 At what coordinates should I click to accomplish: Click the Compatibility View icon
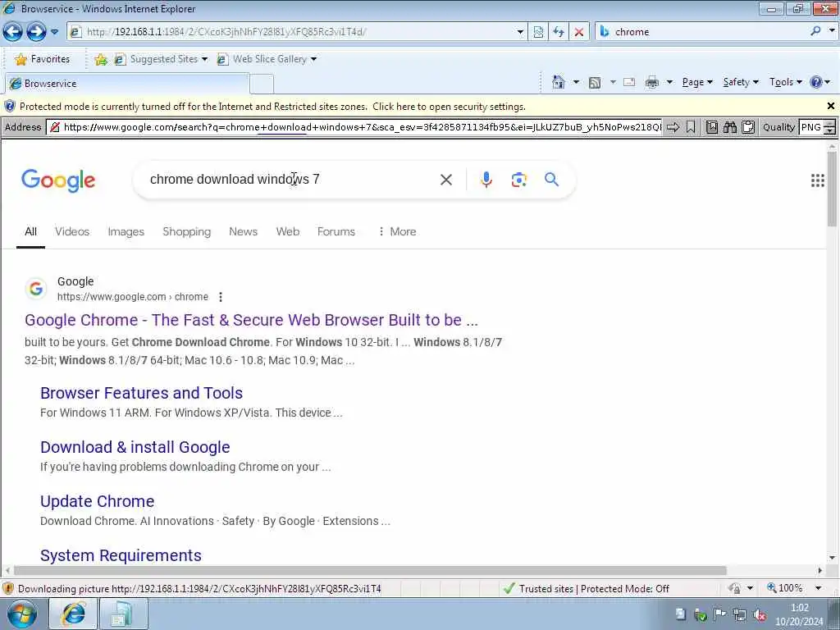coord(538,32)
